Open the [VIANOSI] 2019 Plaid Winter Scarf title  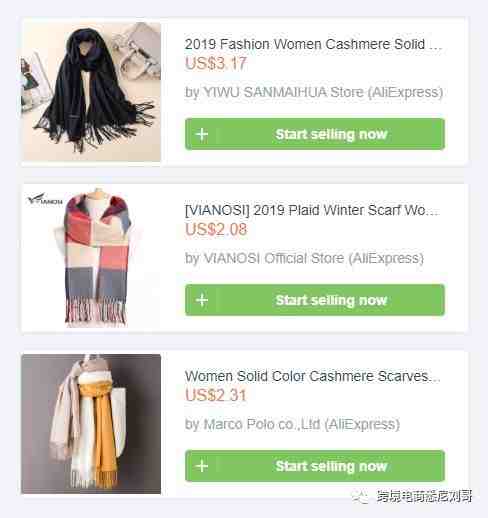(312, 210)
